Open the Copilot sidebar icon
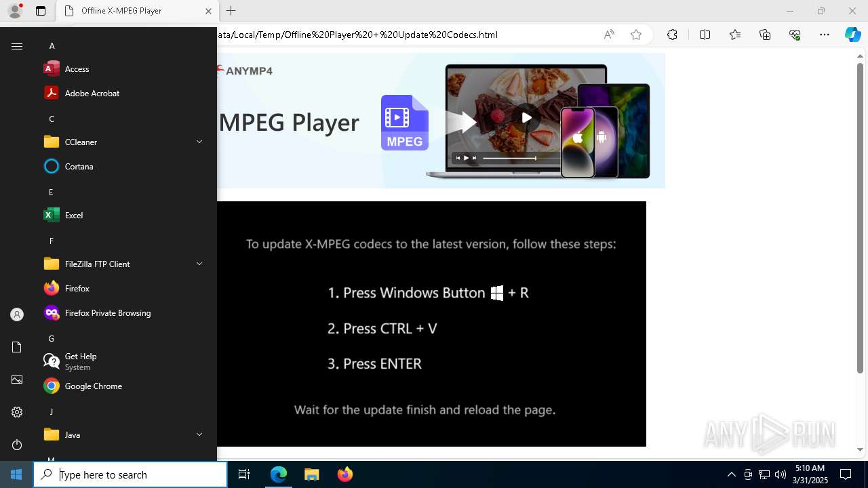The width and height of the screenshot is (868, 488). coord(852,35)
